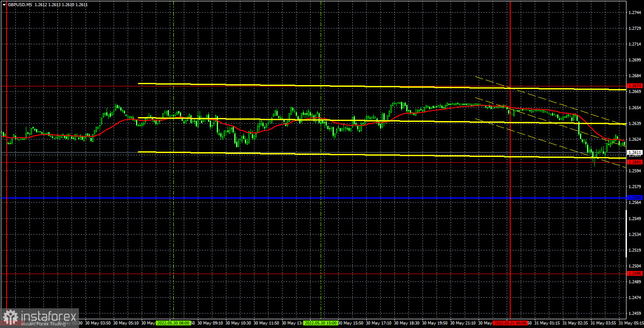The width and height of the screenshot is (644, 328).
Task: Click the thick blue horizontal line
Action: (314, 198)
